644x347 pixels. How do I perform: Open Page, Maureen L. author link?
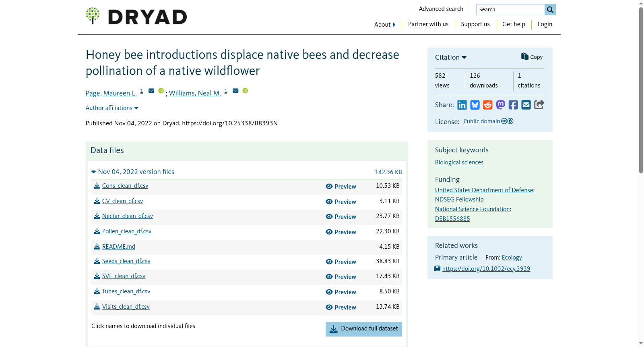111,93
